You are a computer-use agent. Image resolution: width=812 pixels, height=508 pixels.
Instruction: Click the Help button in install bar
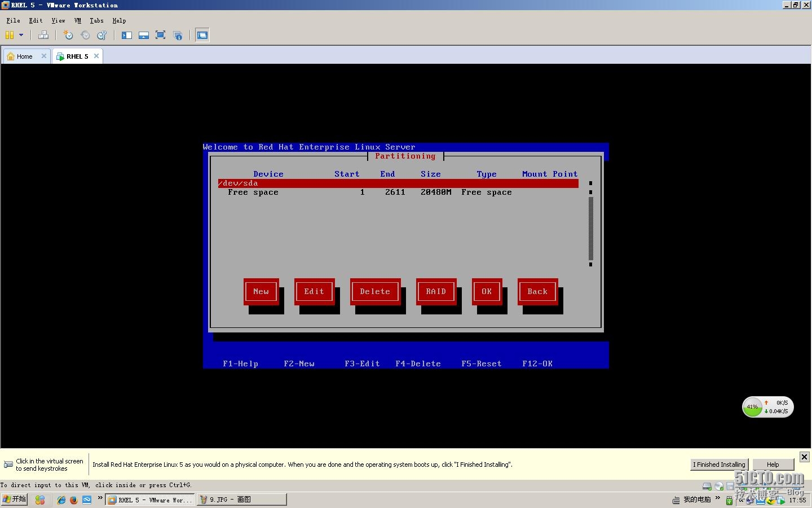click(773, 465)
